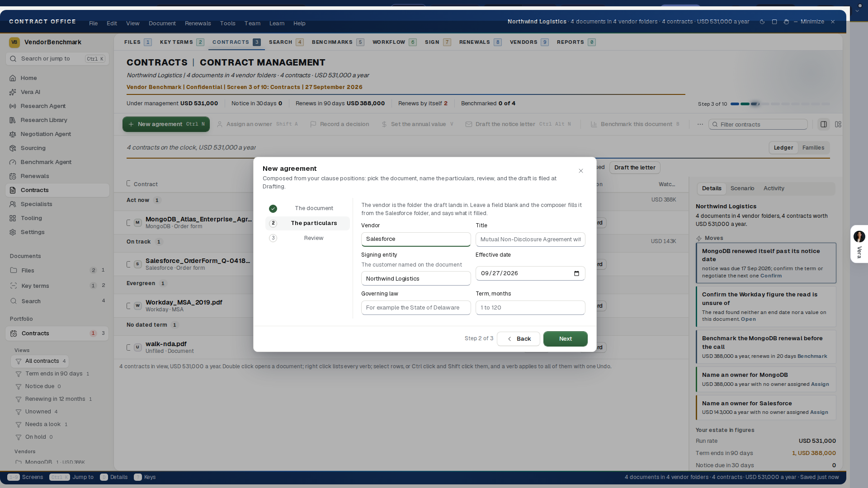Click the Next button in the dialog
This screenshot has height=488, width=868.
(566, 339)
